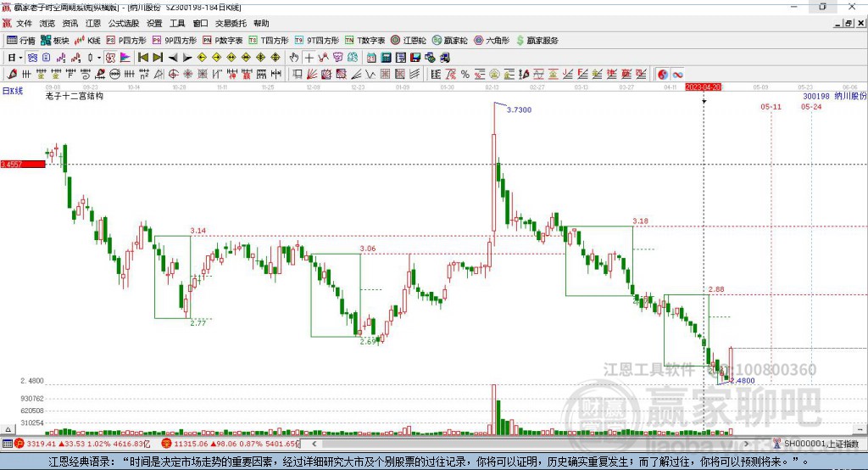Expand the candlestick type dropdown arrow
The image size is (868, 470).
pyautogui.click(x=99, y=58)
